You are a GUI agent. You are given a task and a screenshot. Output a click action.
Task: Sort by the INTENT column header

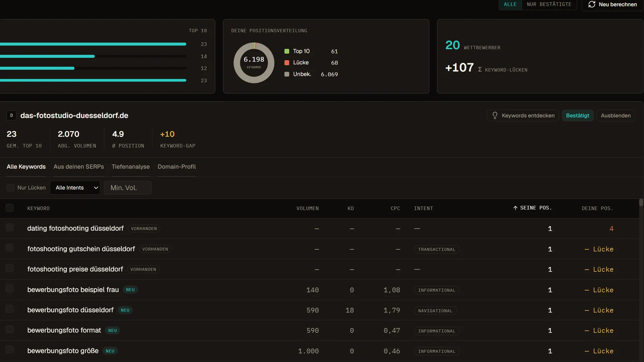coord(423,208)
